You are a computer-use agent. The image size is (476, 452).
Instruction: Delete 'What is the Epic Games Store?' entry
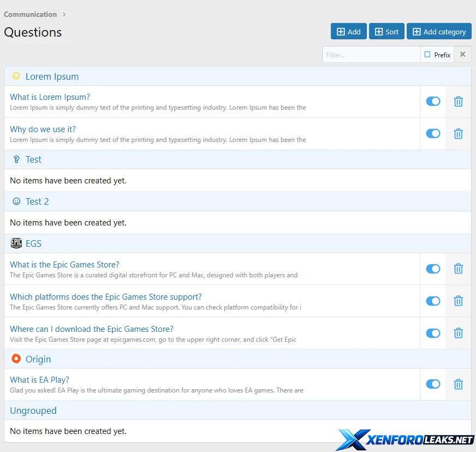pos(458,269)
